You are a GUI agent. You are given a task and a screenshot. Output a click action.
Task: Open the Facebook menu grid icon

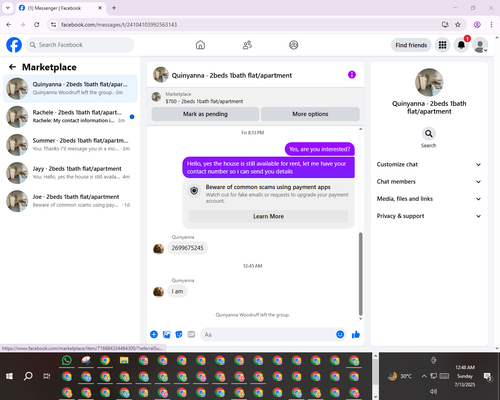point(442,45)
